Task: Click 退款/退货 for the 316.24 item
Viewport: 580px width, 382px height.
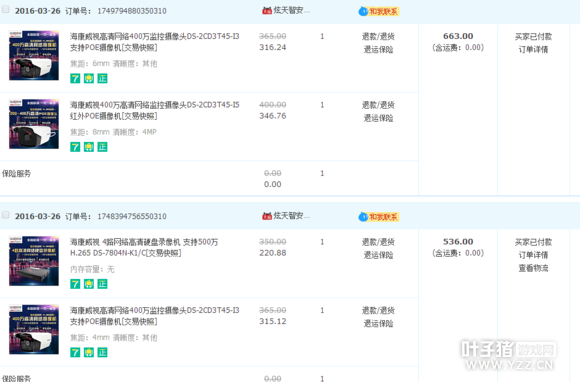Action: pos(378,36)
